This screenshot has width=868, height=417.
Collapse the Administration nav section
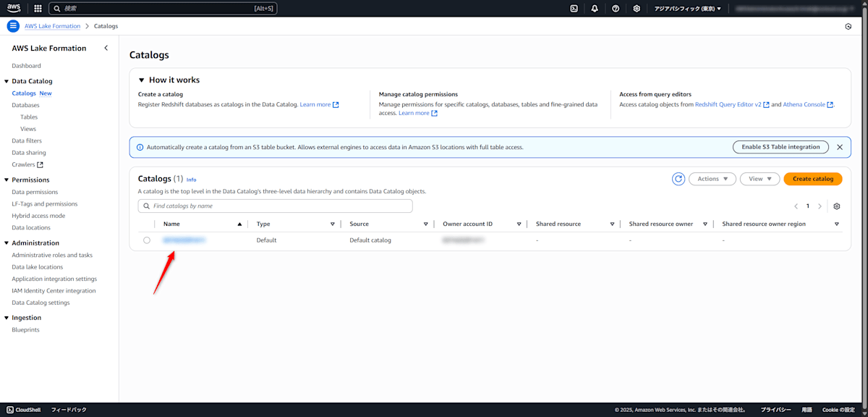point(7,243)
